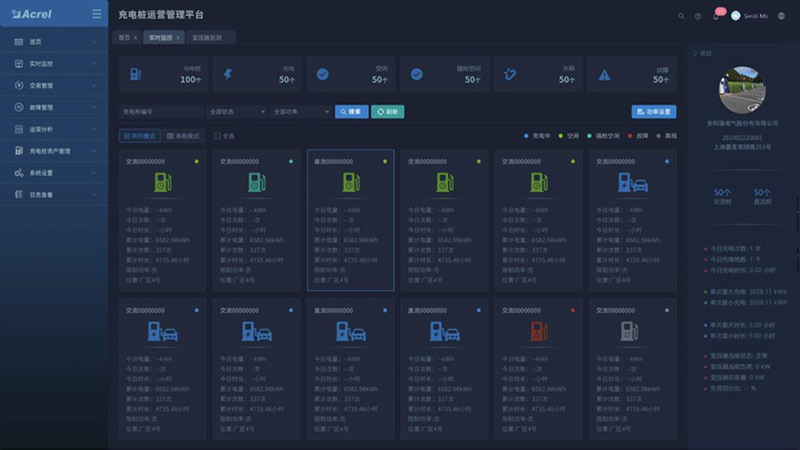
Task: Switch to 阵列模式 grid view
Action: tap(139, 136)
